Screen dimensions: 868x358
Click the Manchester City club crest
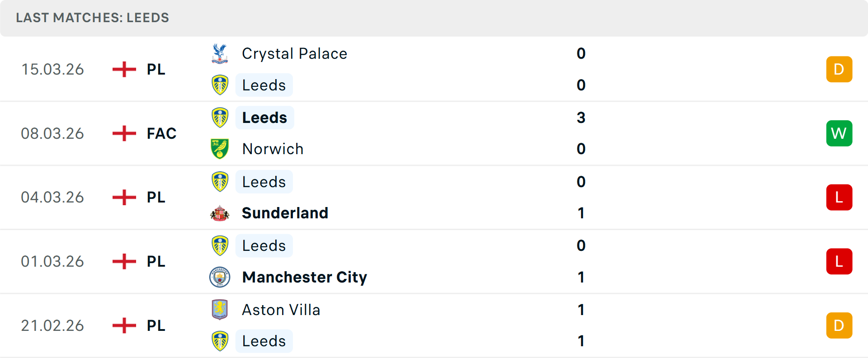pyautogui.click(x=220, y=277)
